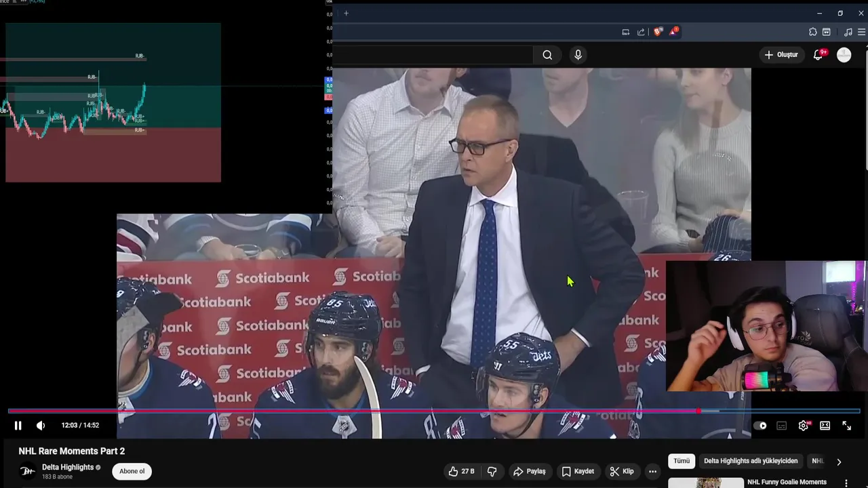Open the media control music note icon
Image resolution: width=868 pixels, height=488 pixels.
coord(848,32)
